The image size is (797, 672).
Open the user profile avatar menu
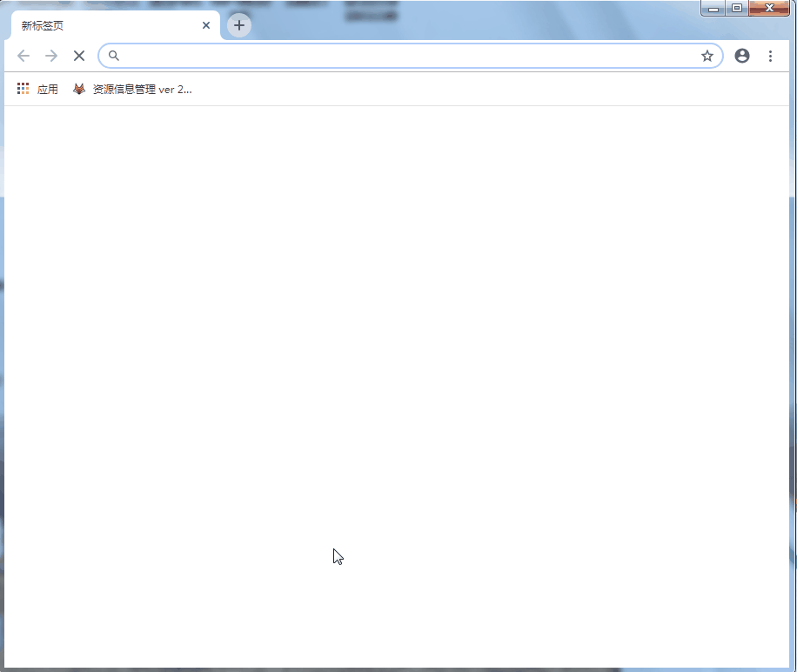click(742, 56)
